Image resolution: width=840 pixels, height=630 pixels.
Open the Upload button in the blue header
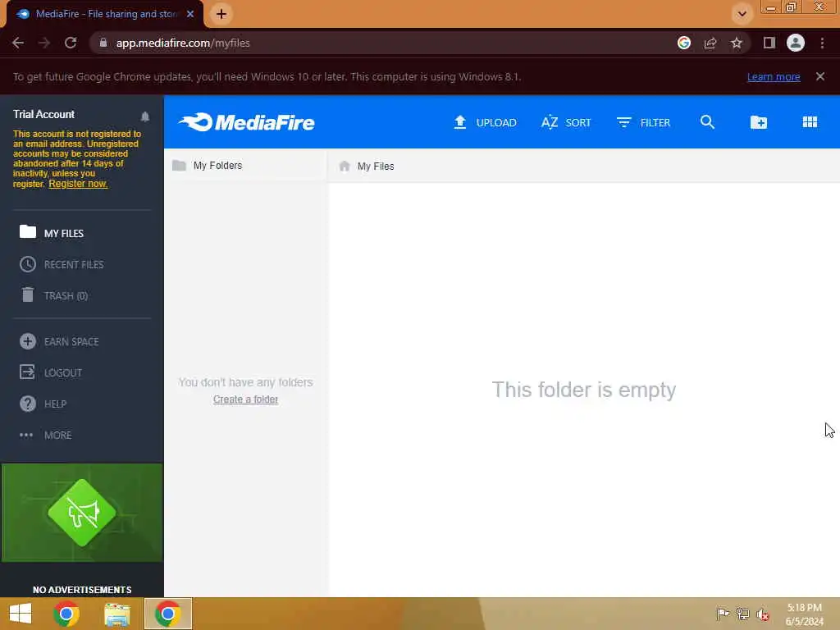(485, 123)
